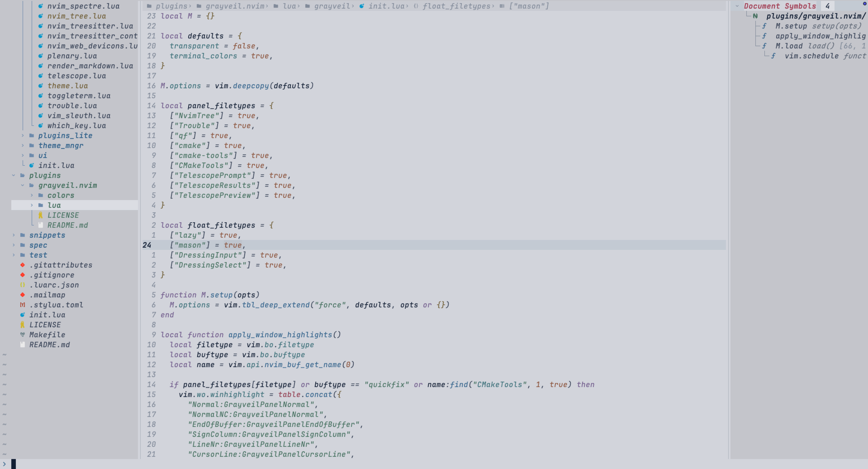
Task: Click the command line prompt at bottom
Action: 434,464
